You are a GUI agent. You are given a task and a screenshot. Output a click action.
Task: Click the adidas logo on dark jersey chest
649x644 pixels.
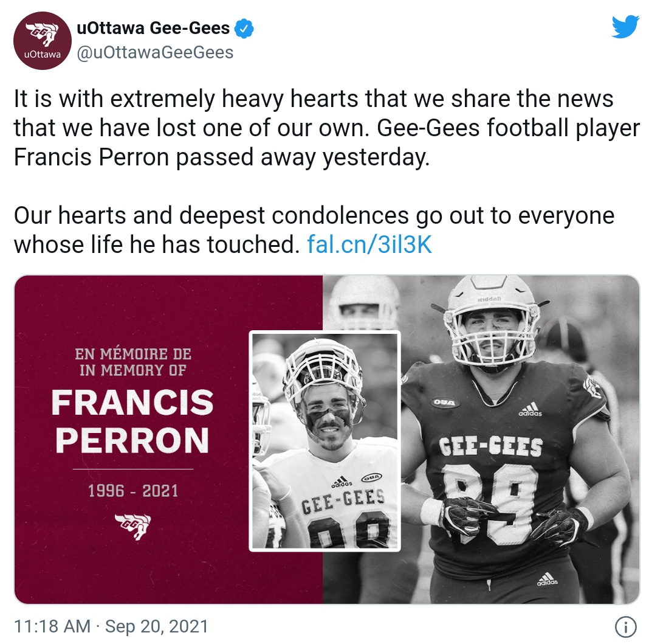pos(531,409)
